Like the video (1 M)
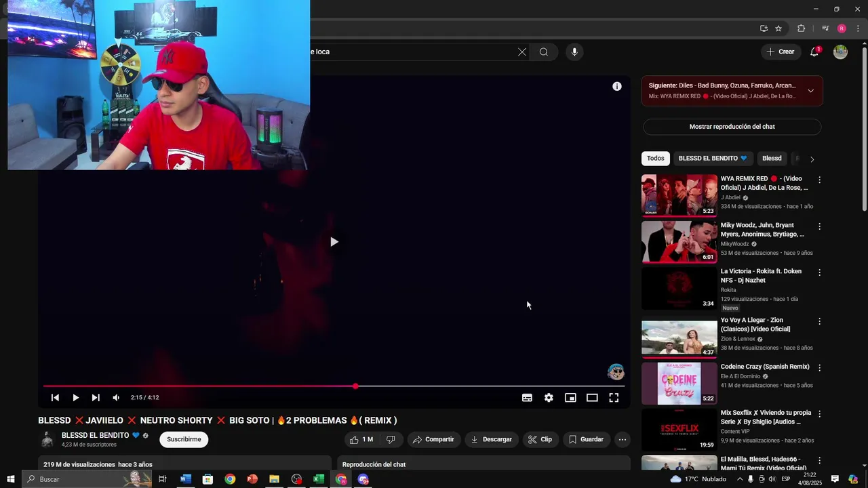Viewport: 868px width, 488px height. click(361, 439)
